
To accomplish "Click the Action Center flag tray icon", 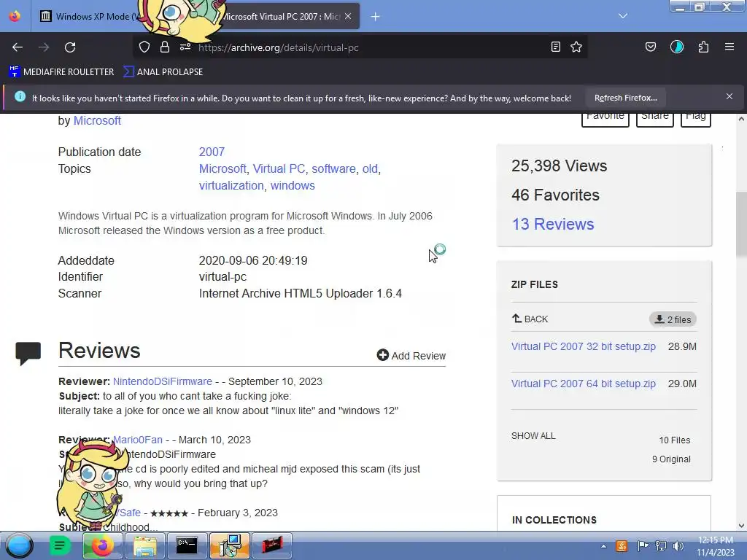I will 642,546.
